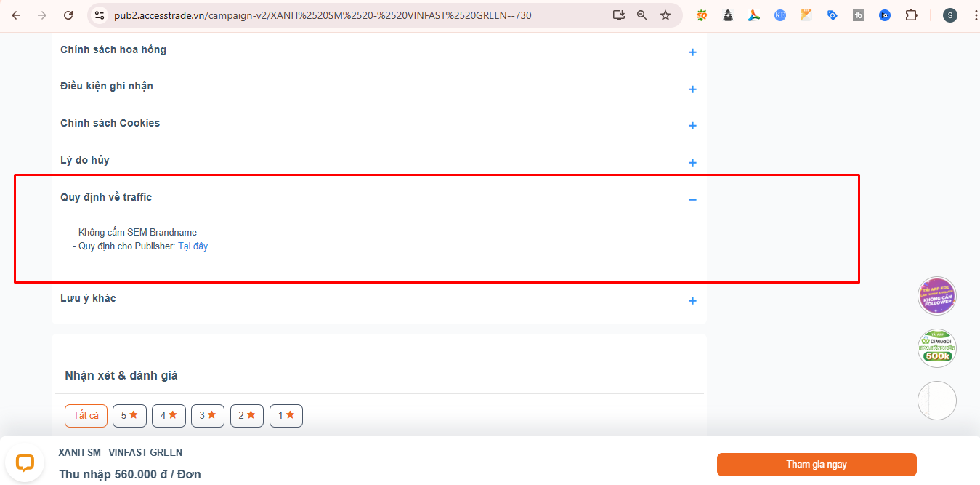
Task: Open the Chrome profile avatar S
Action: [x=950, y=15]
